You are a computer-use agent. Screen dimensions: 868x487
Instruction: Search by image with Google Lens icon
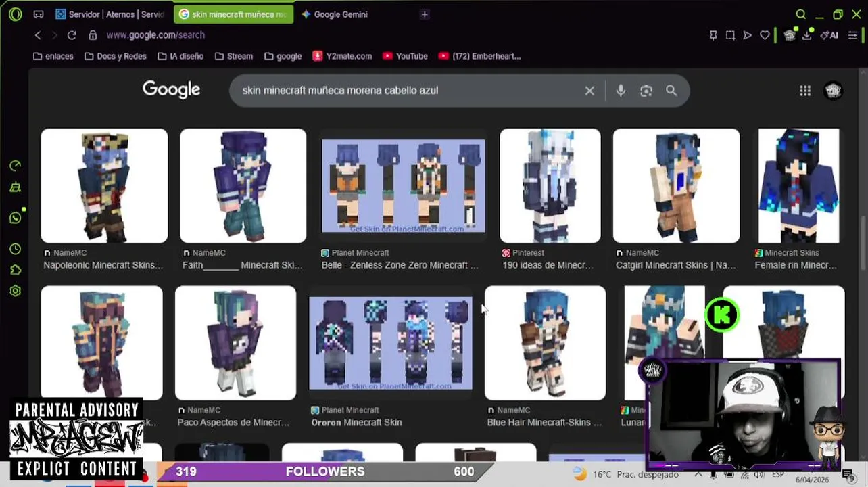(646, 91)
